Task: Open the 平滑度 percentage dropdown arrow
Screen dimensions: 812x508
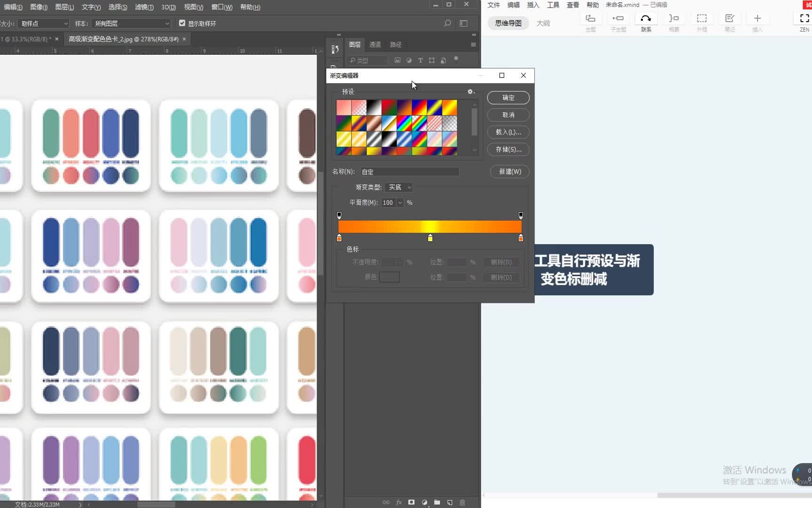Action: [x=400, y=203]
